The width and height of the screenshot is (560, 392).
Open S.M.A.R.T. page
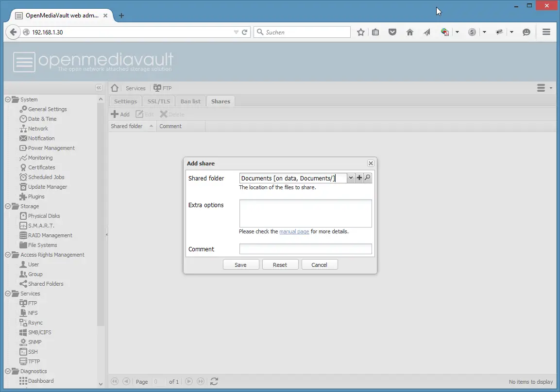tap(41, 226)
